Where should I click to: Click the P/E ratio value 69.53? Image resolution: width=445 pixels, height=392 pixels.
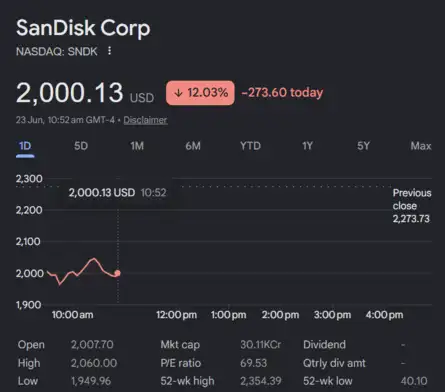tap(253, 363)
